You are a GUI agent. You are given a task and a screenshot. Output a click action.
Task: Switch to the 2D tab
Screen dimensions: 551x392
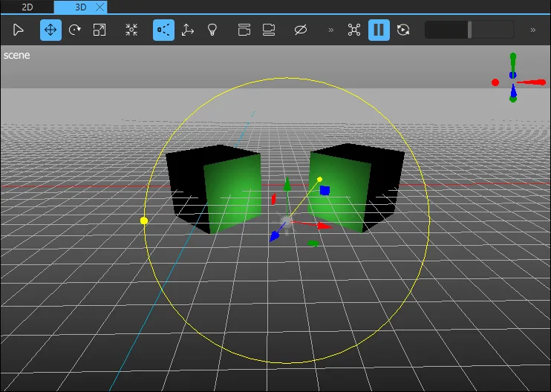coord(27,7)
